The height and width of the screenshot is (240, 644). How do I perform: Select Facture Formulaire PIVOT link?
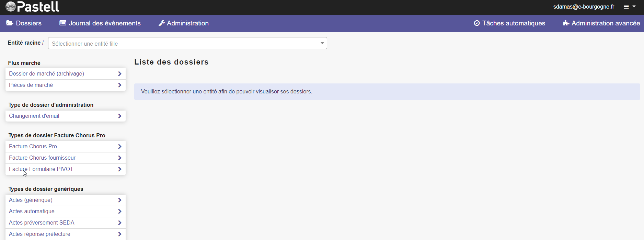pyautogui.click(x=41, y=169)
